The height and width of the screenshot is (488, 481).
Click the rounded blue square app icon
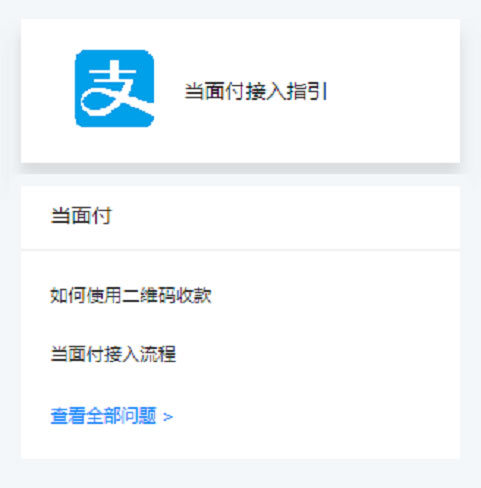[x=114, y=88]
